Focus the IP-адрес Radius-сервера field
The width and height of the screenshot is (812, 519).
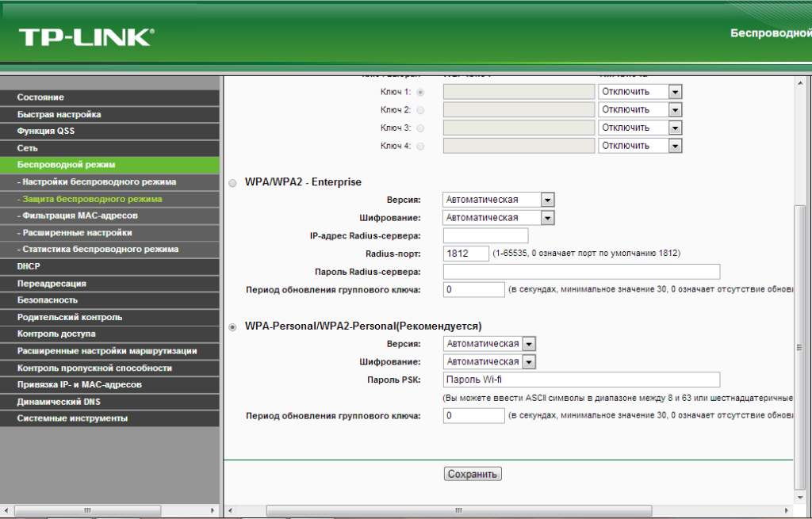[x=485, y=235]
